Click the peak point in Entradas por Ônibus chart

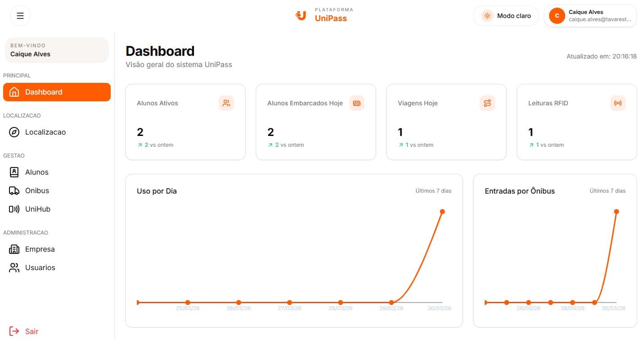[x=617, y=212]
